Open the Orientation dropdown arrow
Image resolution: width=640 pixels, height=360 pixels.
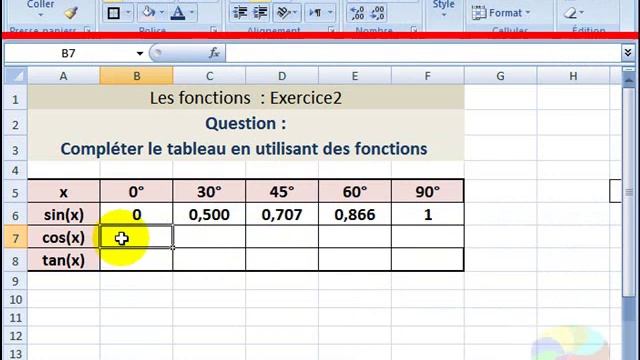[295, 13]
